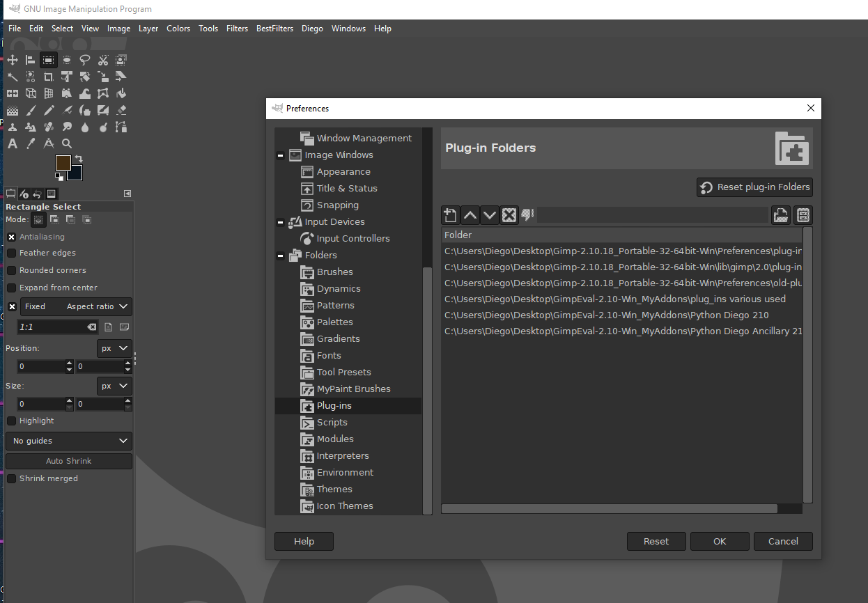The image size is (868, 603).
Task: Open the Fixed Aspect ratio dropdown
Action: 76,306
